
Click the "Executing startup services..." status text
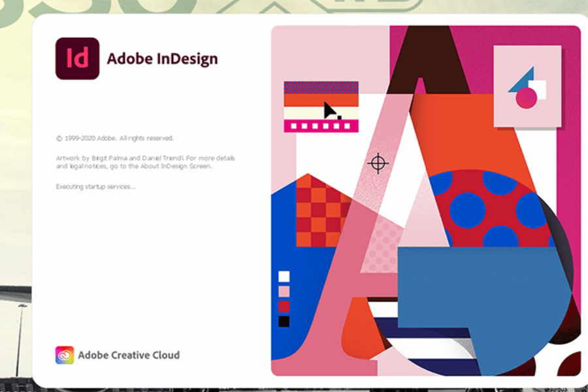click(96, 187)
